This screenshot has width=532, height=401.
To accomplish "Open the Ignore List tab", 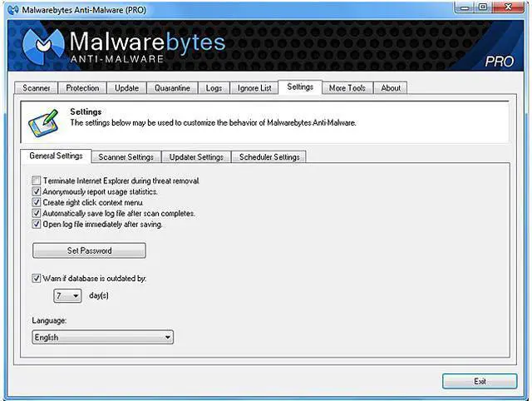I will (254, 88).
